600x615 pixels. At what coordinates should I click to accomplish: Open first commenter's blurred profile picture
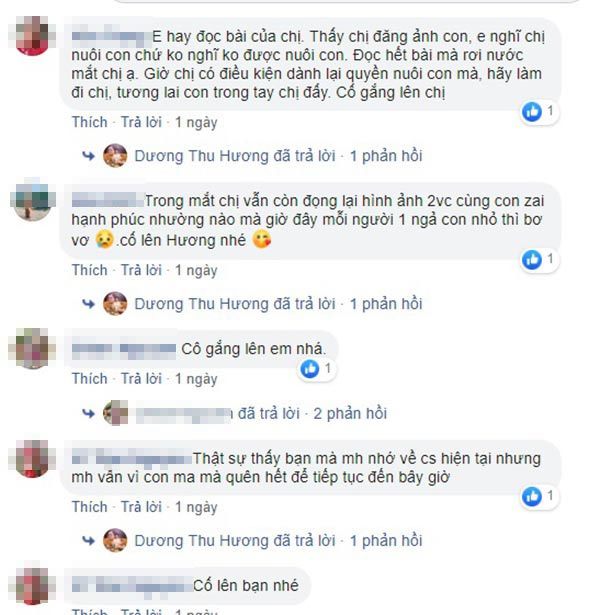(32, 36)
